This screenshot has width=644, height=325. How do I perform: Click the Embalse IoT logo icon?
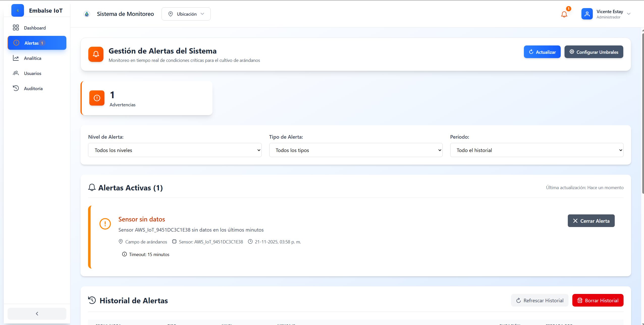point(18,11)
